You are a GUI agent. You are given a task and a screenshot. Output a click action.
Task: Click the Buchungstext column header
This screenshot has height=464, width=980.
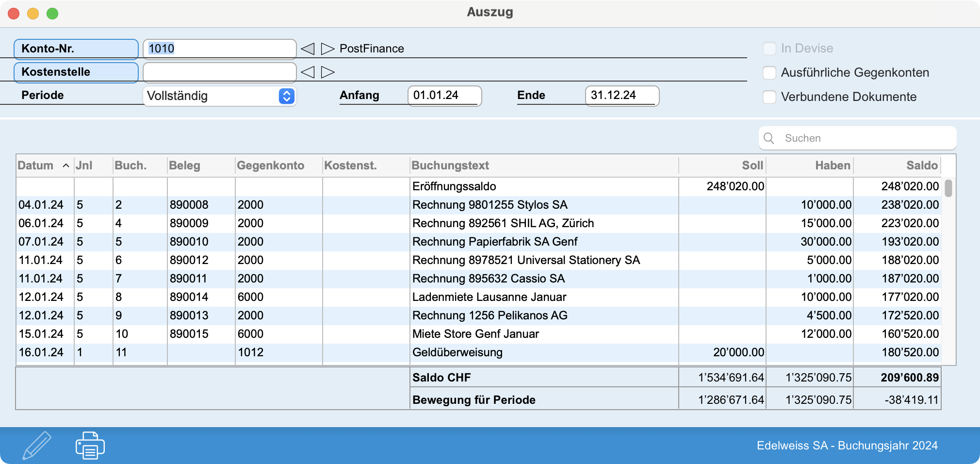(544, 166)
